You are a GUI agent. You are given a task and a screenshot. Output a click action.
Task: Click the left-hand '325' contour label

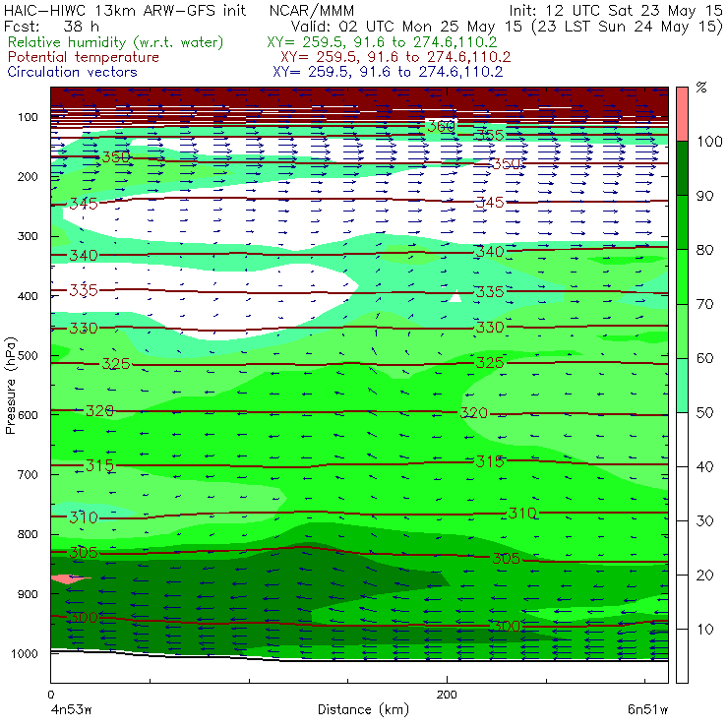point(116,364)
